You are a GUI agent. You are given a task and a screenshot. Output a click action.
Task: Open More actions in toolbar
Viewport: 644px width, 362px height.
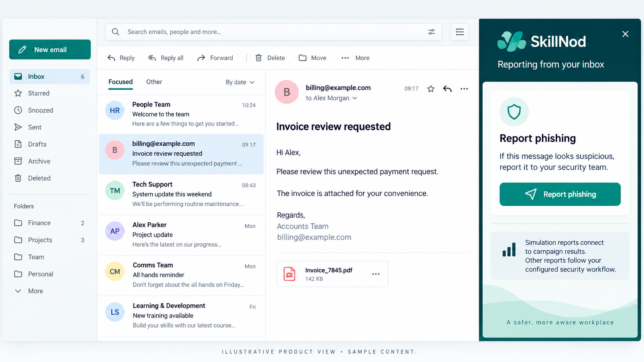(x=356, y=58)
